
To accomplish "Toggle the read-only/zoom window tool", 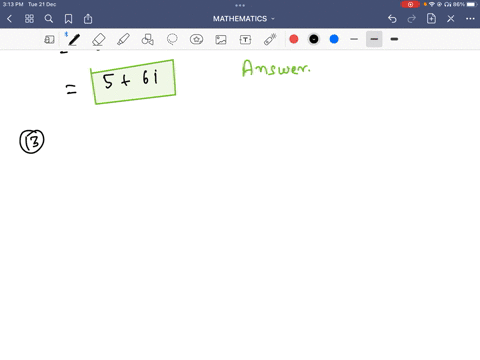I will click(49, 40).
